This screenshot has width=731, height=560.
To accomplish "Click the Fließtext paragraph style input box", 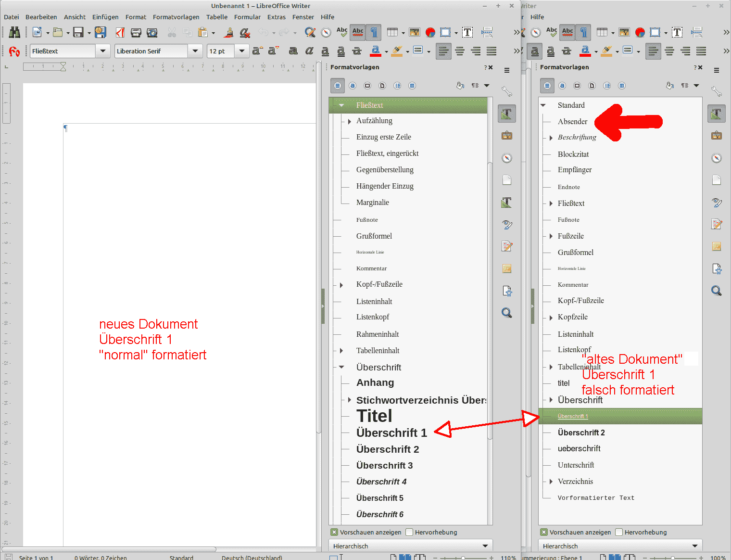I will (63, 51).
